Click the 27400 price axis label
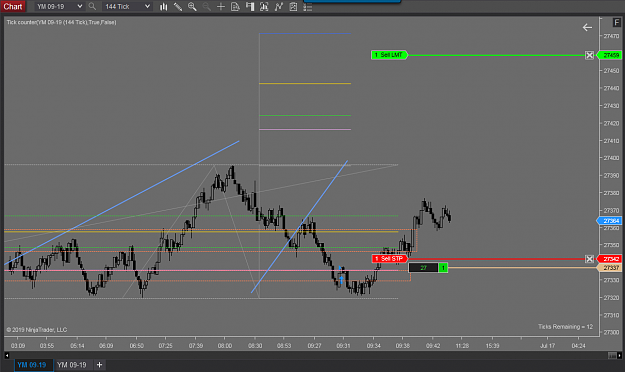The width and height of the screenshot is (625, 372). pos(611,158)
